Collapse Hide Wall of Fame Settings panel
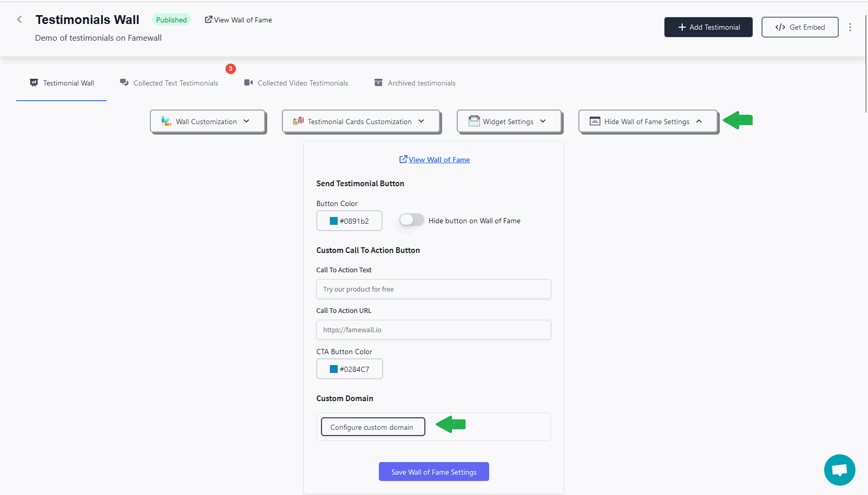 tap(699, 122)
